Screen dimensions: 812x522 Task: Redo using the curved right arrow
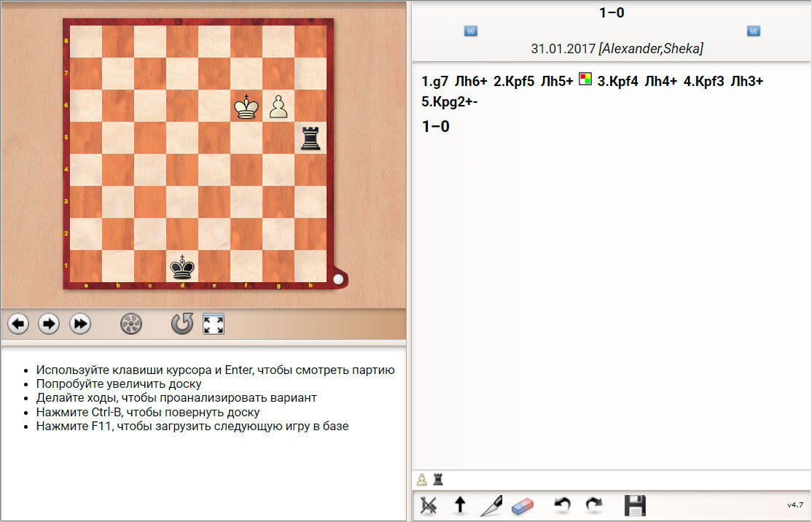[x=593, y=505]
